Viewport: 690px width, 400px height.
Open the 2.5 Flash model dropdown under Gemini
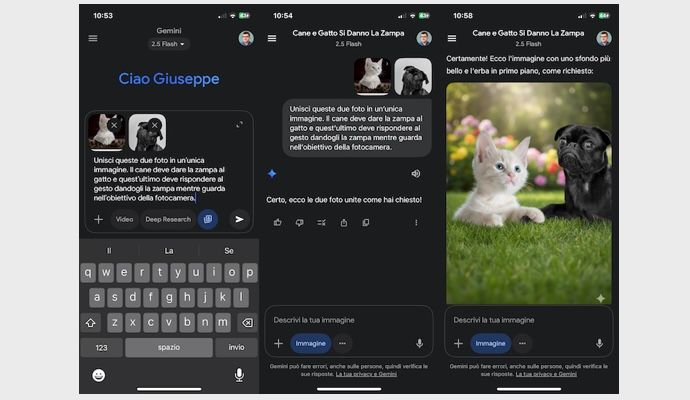pos(169,44)
